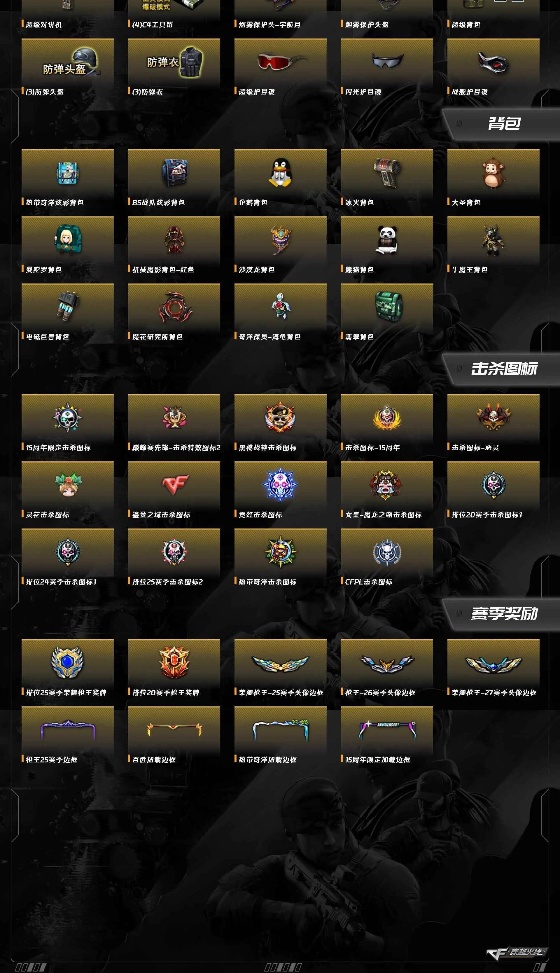The height and width of the screenshot is (973, 560).
Task: Pick the 百胜加载边框 gold frame
Action: pos(174,729)
